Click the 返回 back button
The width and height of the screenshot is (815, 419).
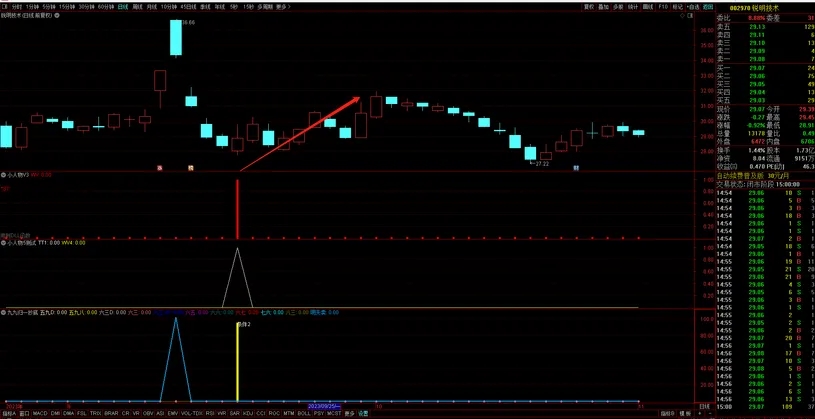[x=708, y=5]
